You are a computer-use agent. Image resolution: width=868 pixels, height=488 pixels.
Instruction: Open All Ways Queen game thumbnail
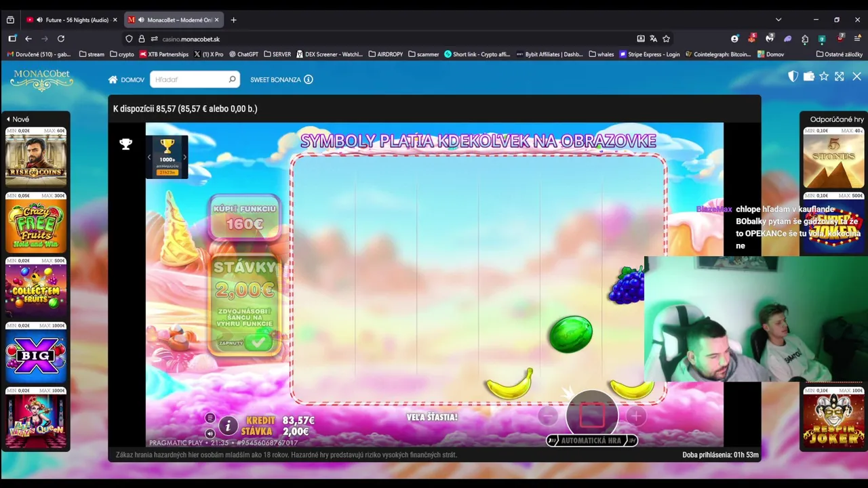click(x=36, y=420)
